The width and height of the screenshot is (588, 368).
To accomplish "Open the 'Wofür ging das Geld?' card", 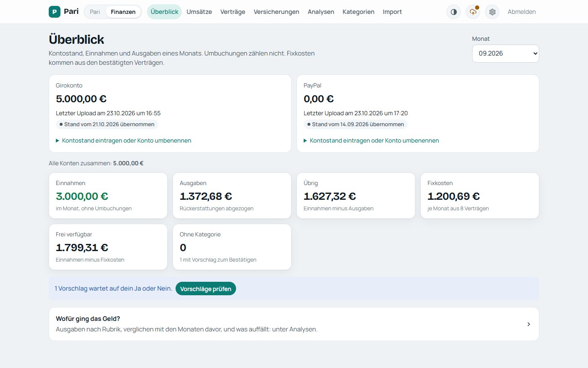I will tap(294, 324).
